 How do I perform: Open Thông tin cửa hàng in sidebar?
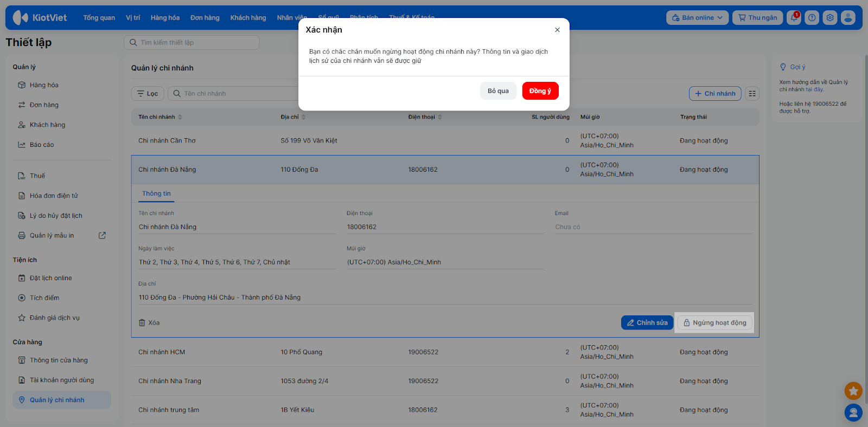[59, 360]
